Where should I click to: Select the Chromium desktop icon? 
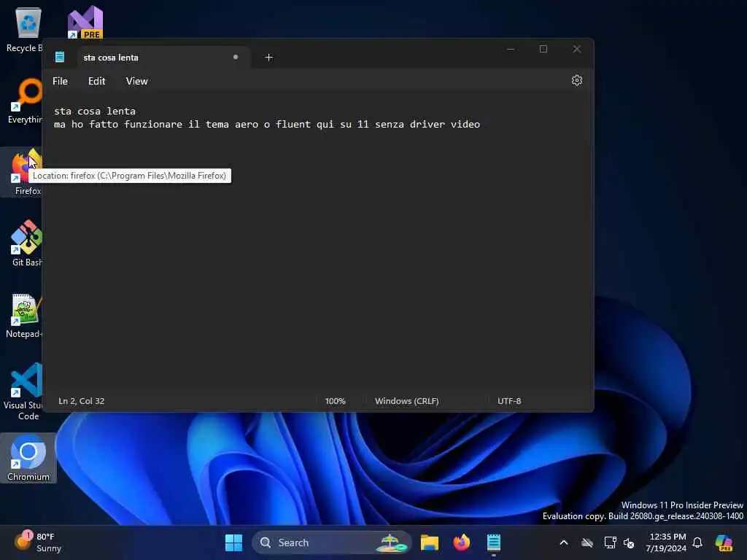click(x=28, y=458)
